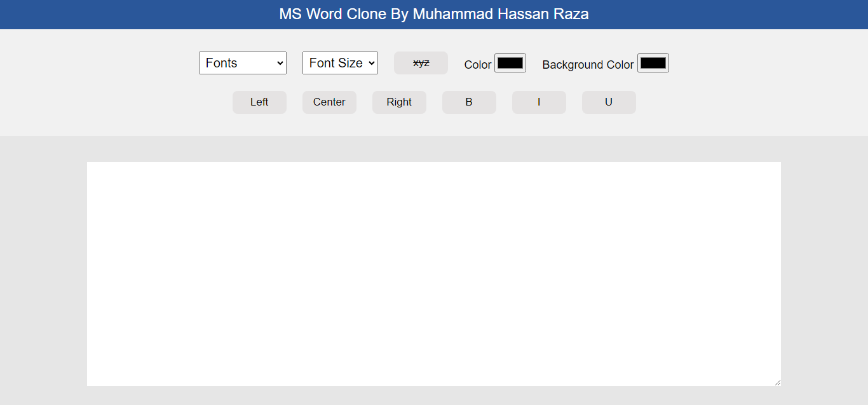Center the text using Center button
868x405 pixels.
(329, 102)
